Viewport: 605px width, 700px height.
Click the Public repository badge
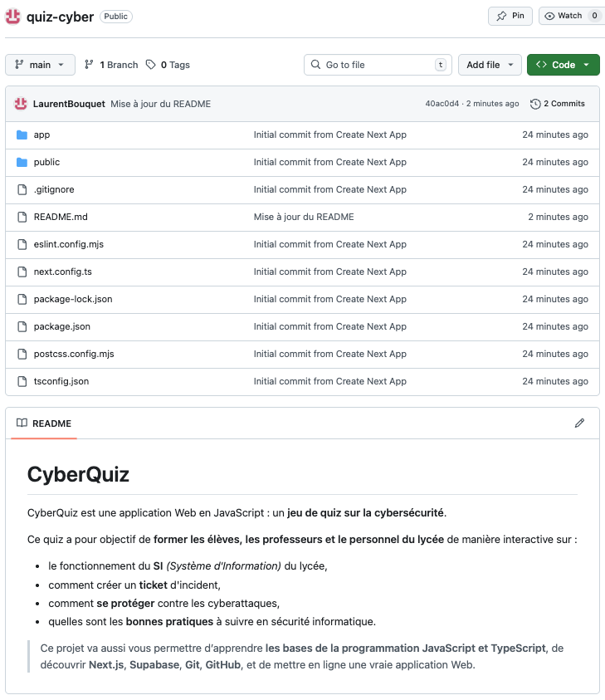pyautogui.click(x=115, y=16)
